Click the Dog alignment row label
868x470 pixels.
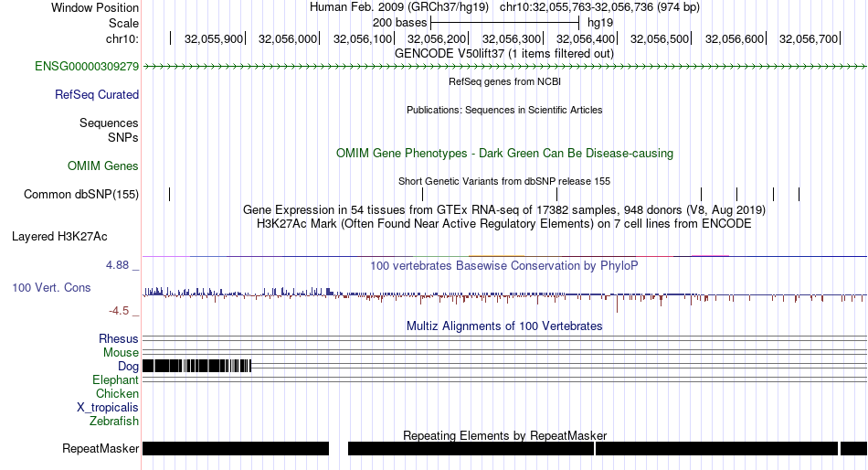129,367
